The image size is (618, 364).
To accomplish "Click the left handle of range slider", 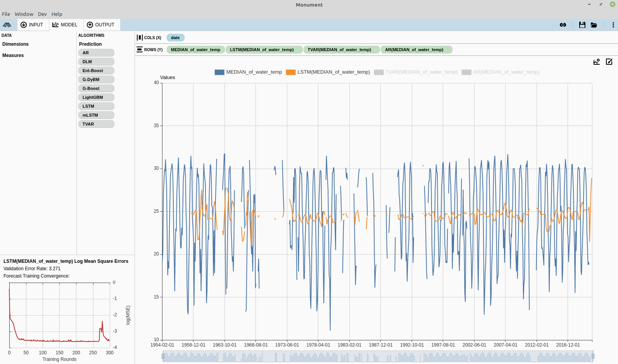I will coord(163,356).
